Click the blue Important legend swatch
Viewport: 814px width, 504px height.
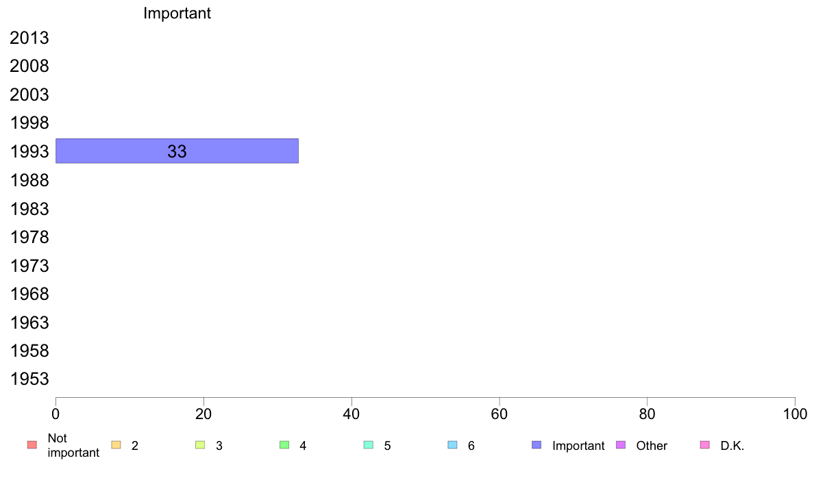click(536, 445)
